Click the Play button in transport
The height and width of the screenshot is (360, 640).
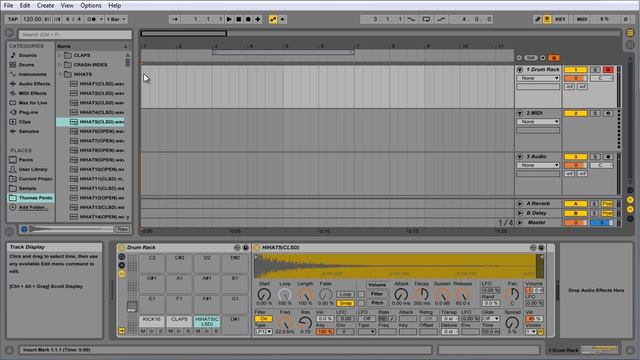(x=229, y=19)
